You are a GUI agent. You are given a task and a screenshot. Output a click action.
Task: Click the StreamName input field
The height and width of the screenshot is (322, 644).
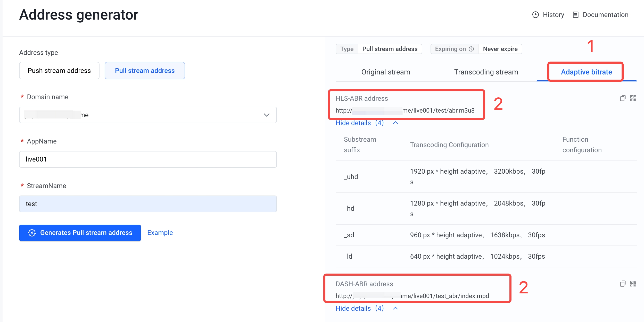pyautogui.click(x=148, y=204)
